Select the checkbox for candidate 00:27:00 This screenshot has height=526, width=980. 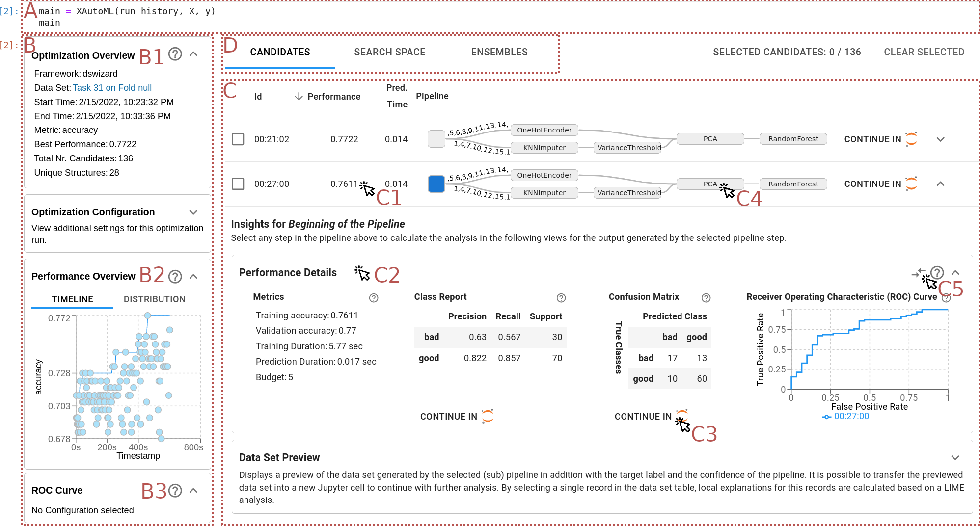[238, 184]
